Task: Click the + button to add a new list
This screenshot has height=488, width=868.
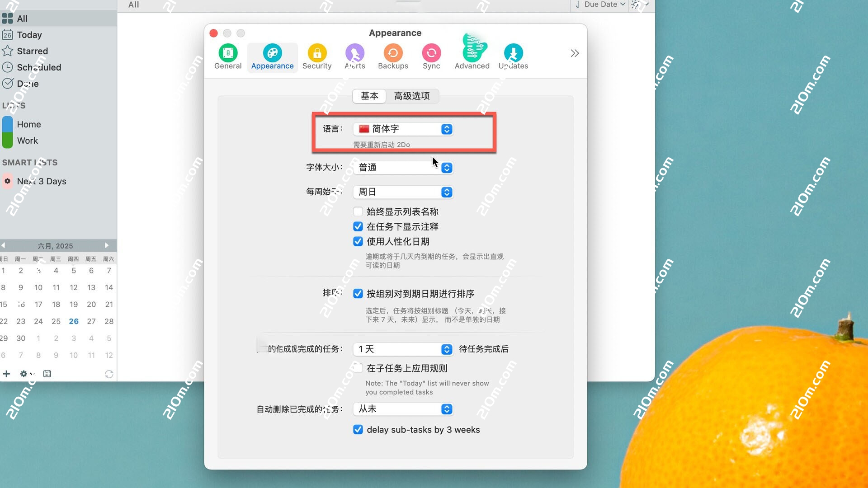Action: point(6,374)
